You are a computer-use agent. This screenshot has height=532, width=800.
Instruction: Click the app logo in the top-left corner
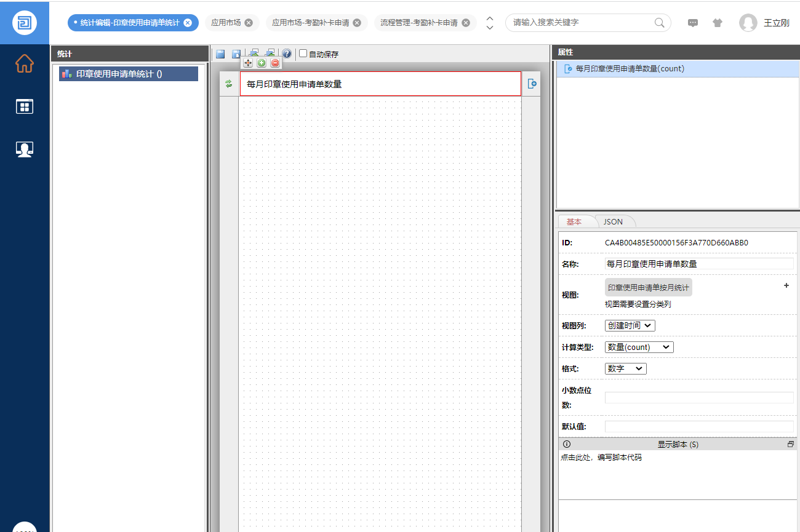[x=25, y=23]
